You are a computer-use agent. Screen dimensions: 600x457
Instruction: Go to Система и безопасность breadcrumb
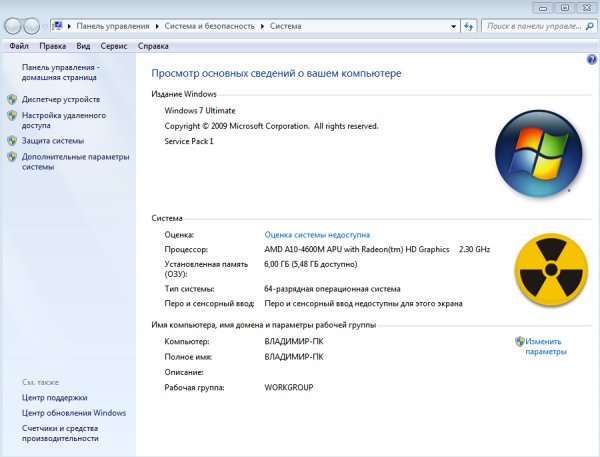pyautogui.click(x=209, y=26)
